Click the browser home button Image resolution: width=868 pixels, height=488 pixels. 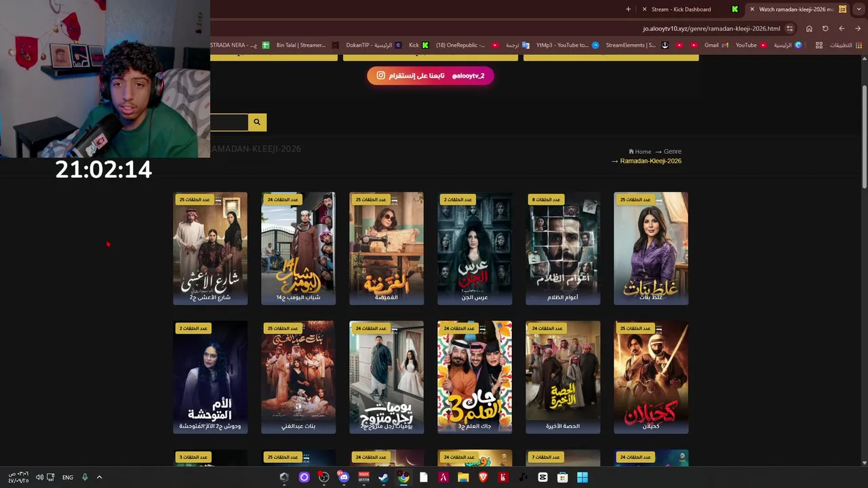(809, 28)
